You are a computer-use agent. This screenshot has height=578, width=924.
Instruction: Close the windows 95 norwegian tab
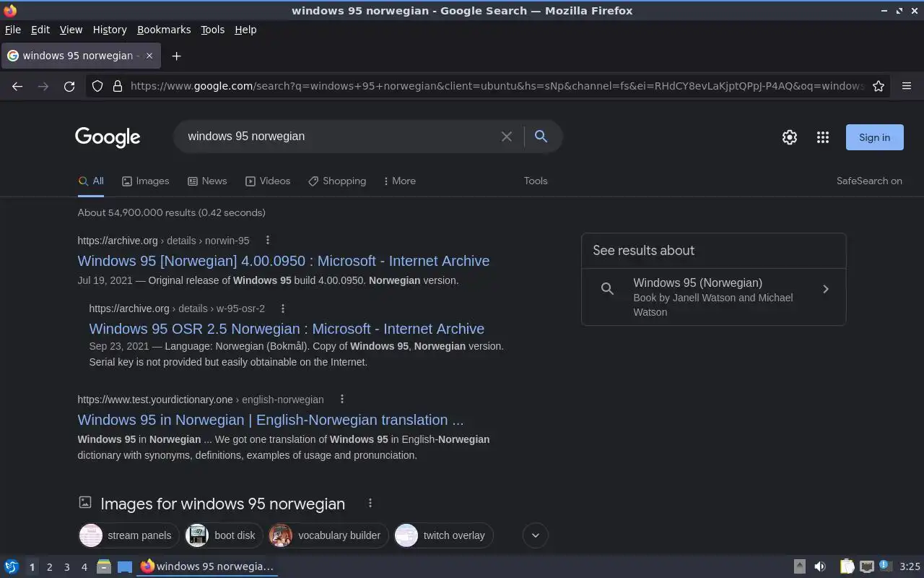pos(149,56)
